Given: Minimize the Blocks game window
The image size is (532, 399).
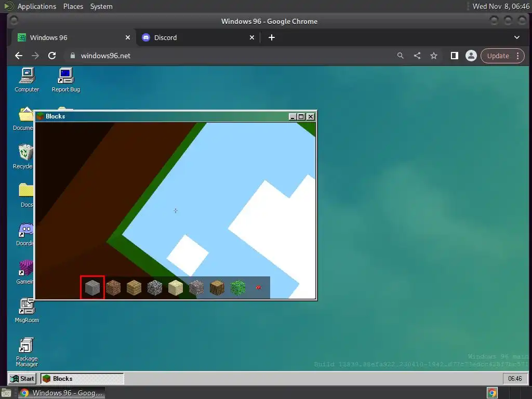Looking at the screenshot, I should [x=292, y=117].
